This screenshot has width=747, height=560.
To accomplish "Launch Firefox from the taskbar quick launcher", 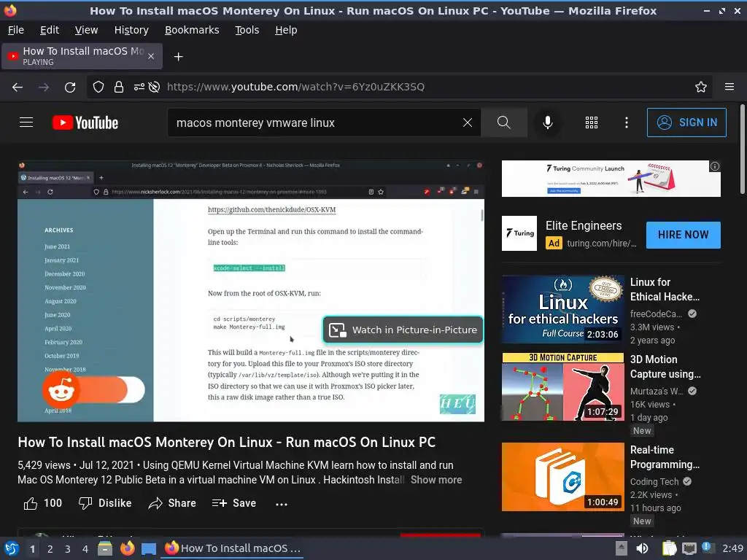I will tap(127, 548).
